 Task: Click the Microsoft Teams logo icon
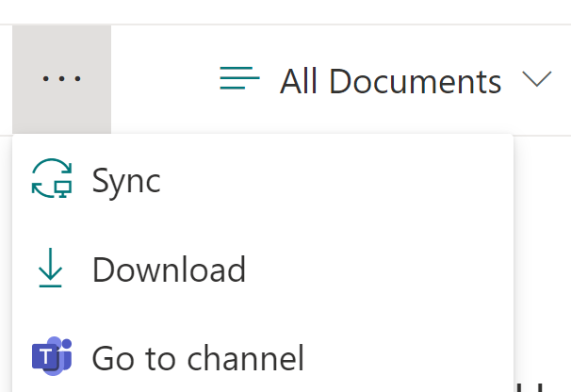(51, 356)
